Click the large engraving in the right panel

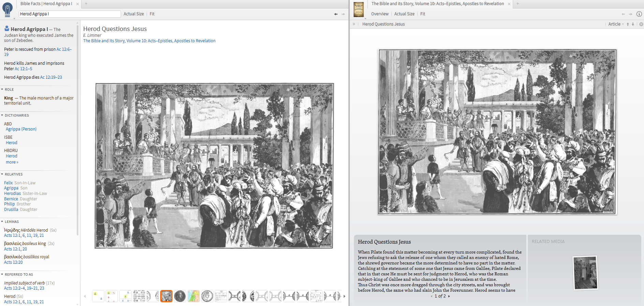pos(497,132)
